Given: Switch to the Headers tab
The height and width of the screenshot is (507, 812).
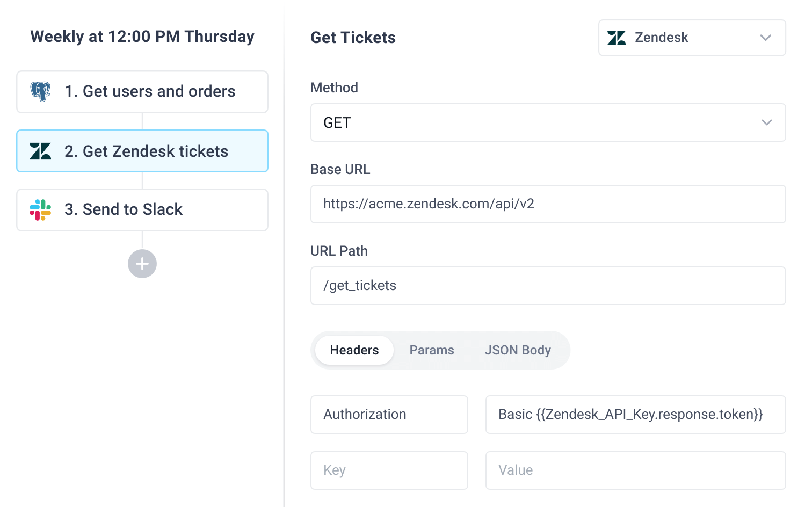Looking at the screenshot, I should coord(354,350).
